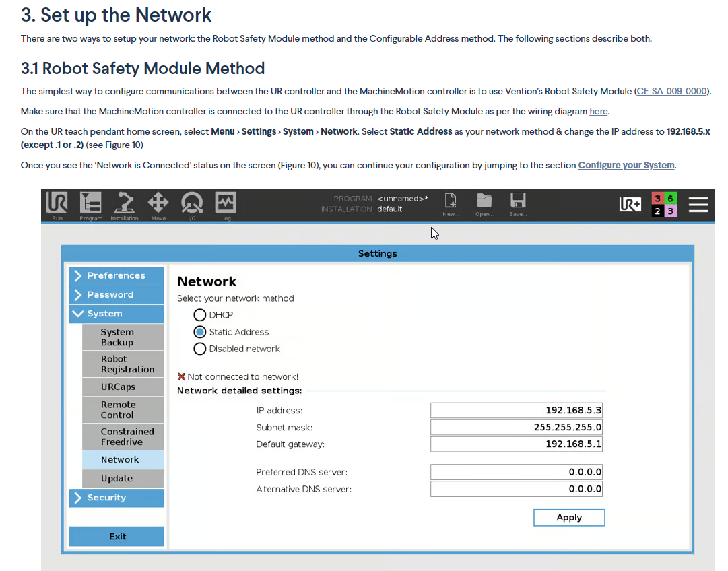Expand the Preferences section
728x571 pixels.
click(117, 276)
